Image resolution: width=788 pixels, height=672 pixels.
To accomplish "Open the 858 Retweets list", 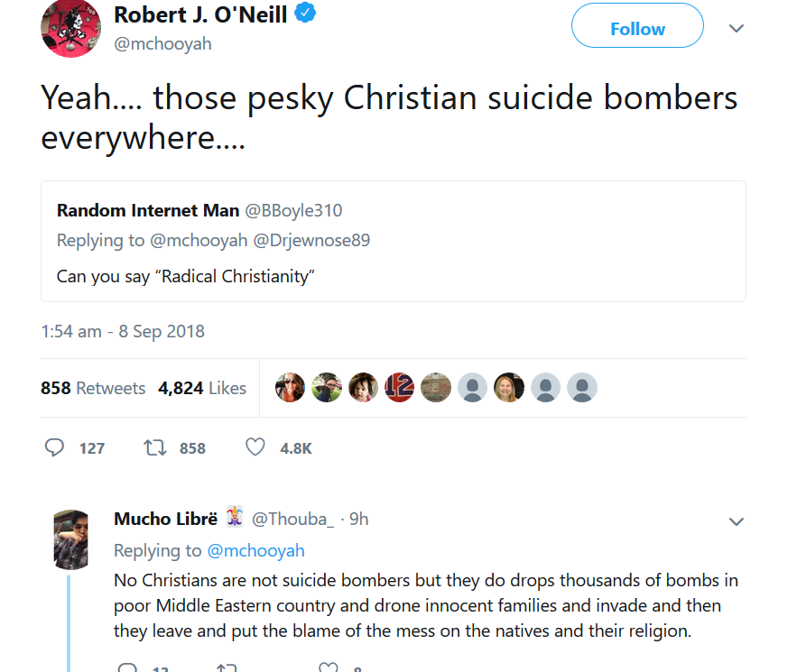I will [x=93, y=388].
